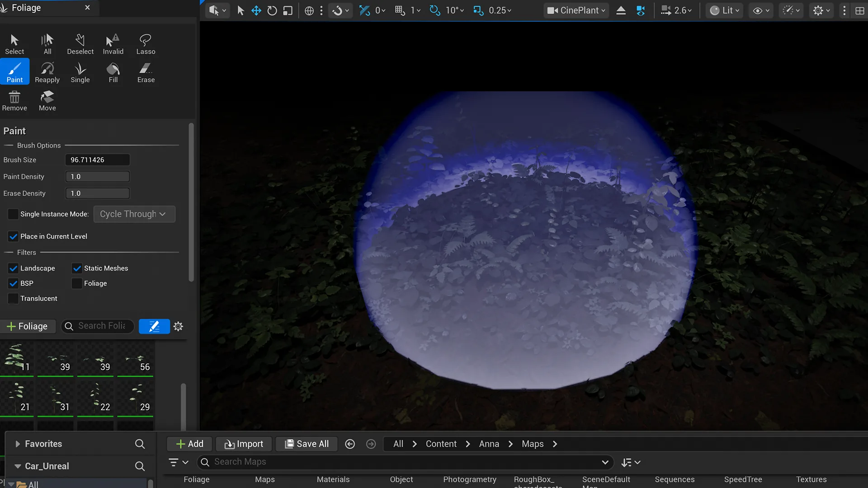
Task: Pick the viewport select-objects arrow
Action: (241, 10)
